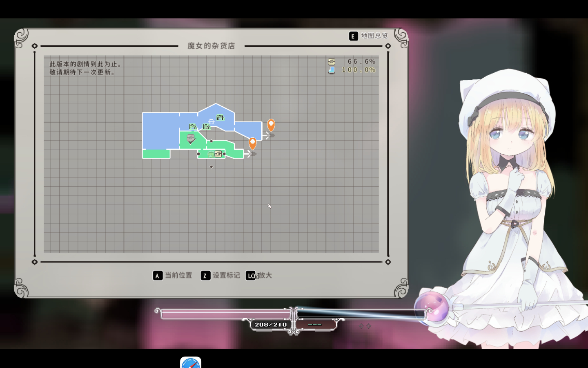Click the pink magic orb on the staff

pyautogui.click(x=432, y=307)
